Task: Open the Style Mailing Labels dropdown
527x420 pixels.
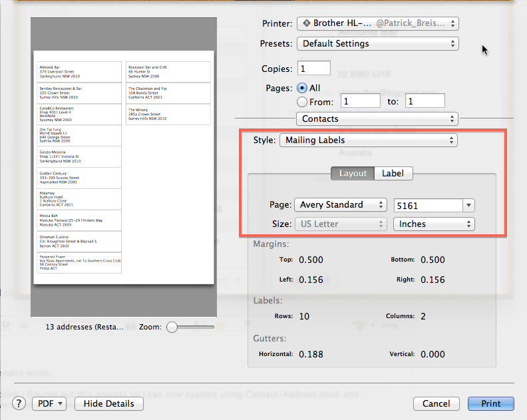Action: tap(369, 140)
